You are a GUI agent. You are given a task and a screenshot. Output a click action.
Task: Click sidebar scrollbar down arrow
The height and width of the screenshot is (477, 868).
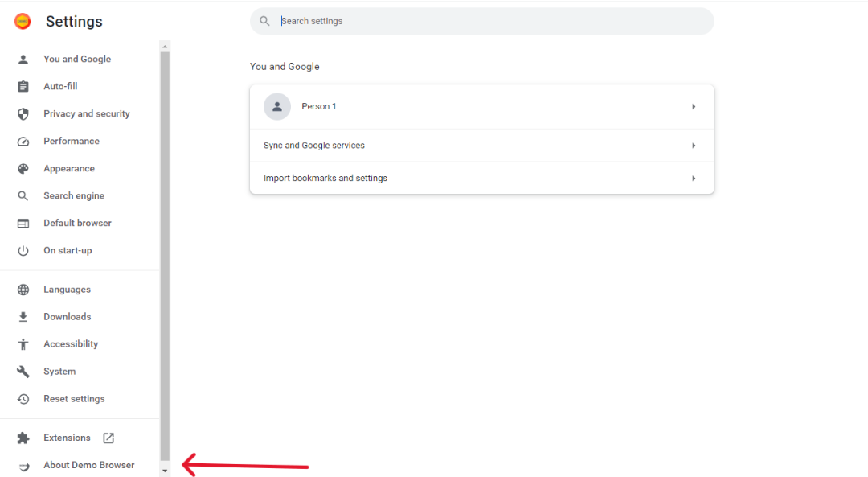point(165,471)
